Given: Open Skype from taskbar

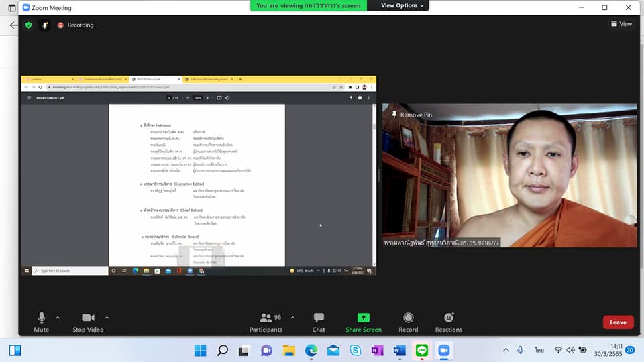Looking at the screenshot, I should [356, 351].
